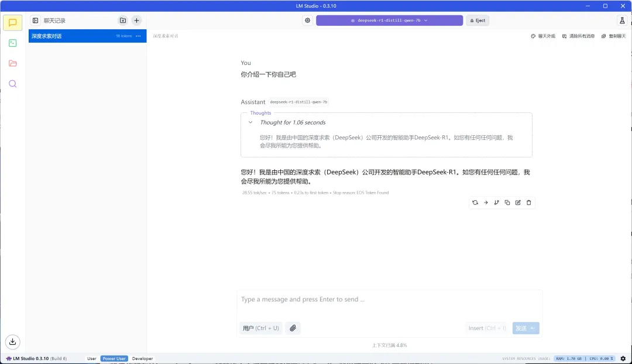Click the deepseek-r1-distill-qwen-7b tag beside Assistant
Viewport: 632px width, 364px height.
pos(298,102)
